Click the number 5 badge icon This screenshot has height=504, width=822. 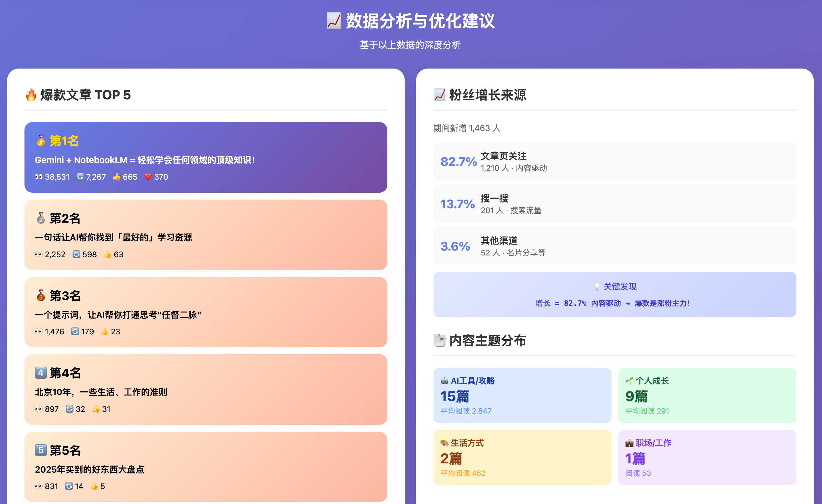[x=41, y=450]
